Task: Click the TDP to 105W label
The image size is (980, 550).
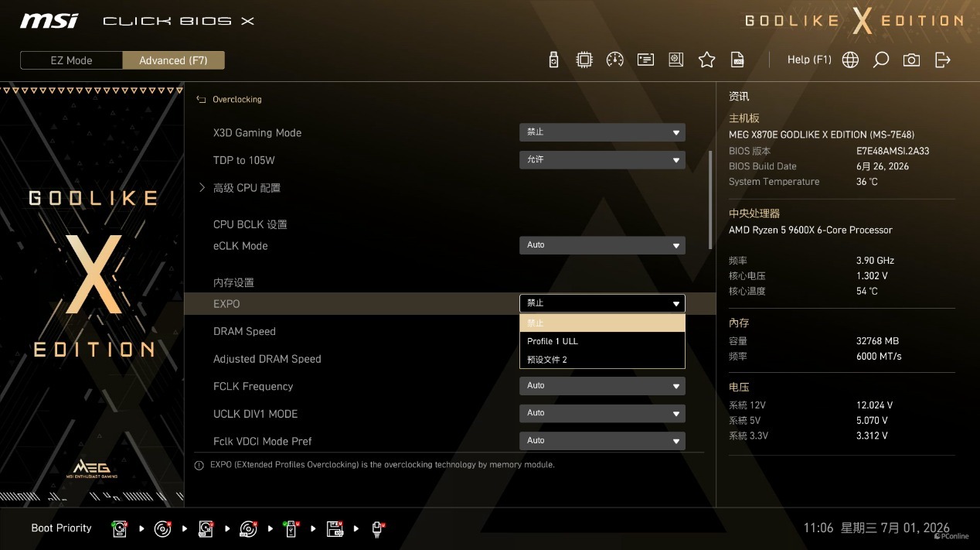Action: pyautogui.click(x=244, y=160)
